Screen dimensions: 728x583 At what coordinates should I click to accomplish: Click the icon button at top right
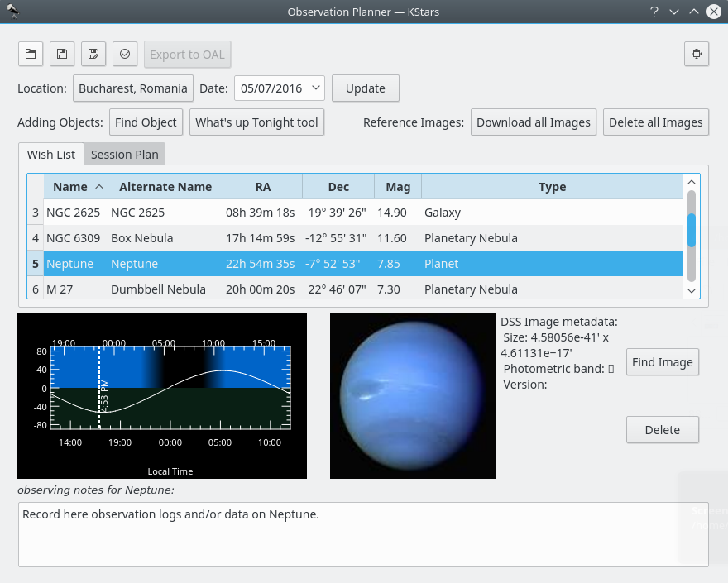click(697, 55)
